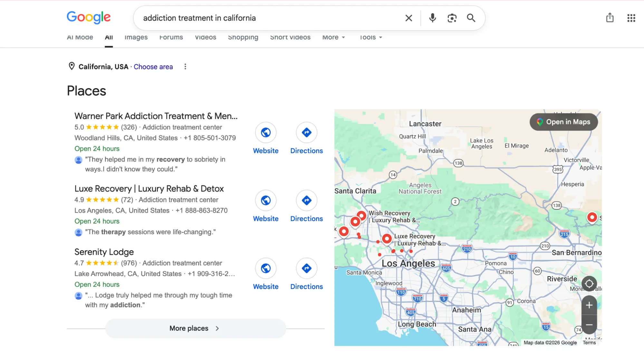Viewport: 644px width, 358px height.
Task: Switch to AI Mode tab
Action: click(80, 37)
